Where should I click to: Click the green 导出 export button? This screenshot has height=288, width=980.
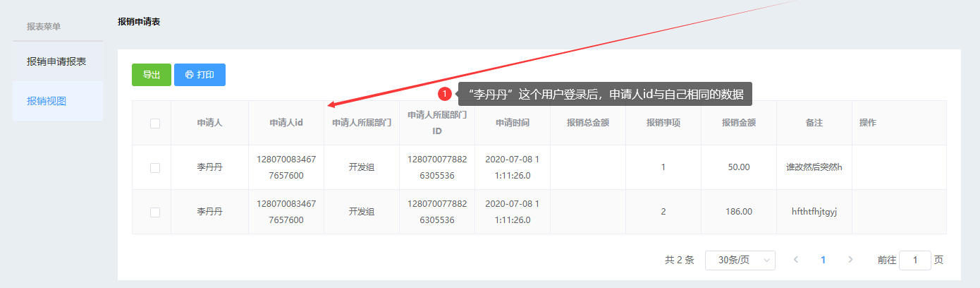(152, 74)
